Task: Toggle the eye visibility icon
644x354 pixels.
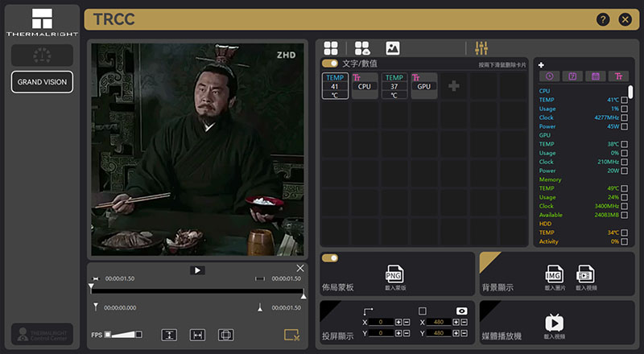Action: coord(461,311)
